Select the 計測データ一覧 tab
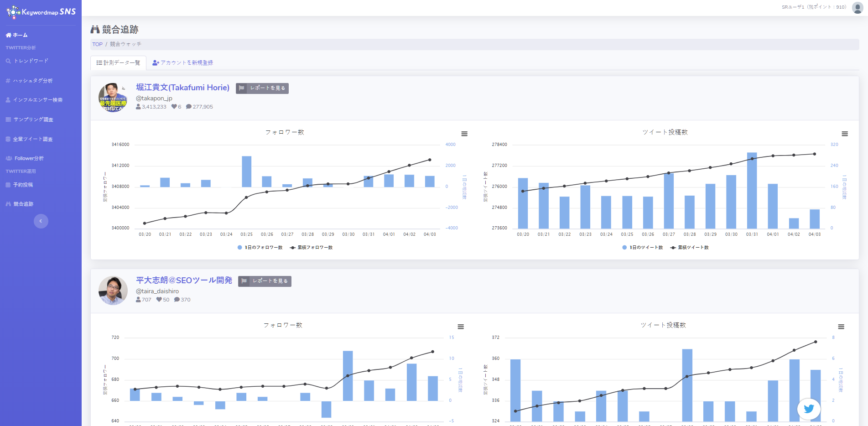Screen dimensions: 868x426 coord(119,63)
